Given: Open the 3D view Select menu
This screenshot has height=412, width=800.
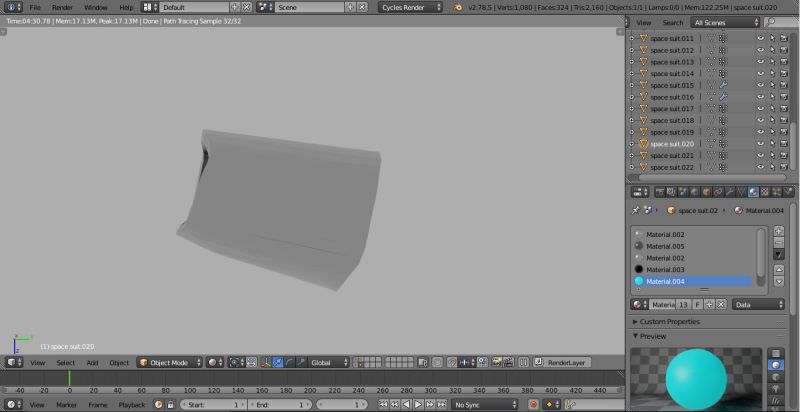Looking at the screenshot, I should point(65,363).
